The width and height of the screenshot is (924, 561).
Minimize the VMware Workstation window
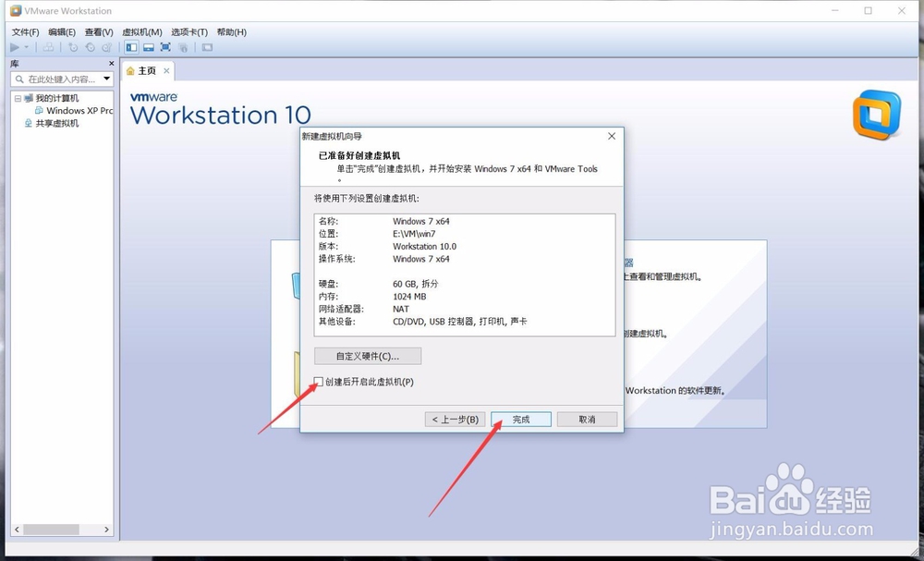pyautogui.click(x=835, y=10)
